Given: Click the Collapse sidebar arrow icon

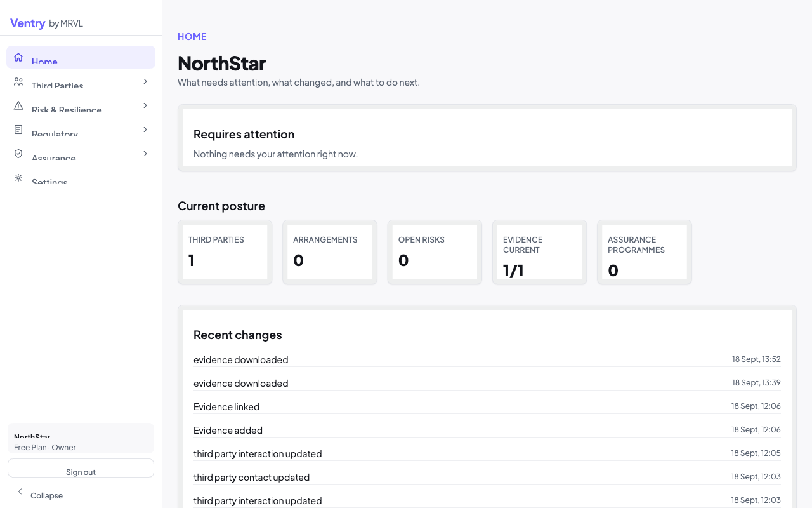Looking at the screenshot, I should [20, 491].
